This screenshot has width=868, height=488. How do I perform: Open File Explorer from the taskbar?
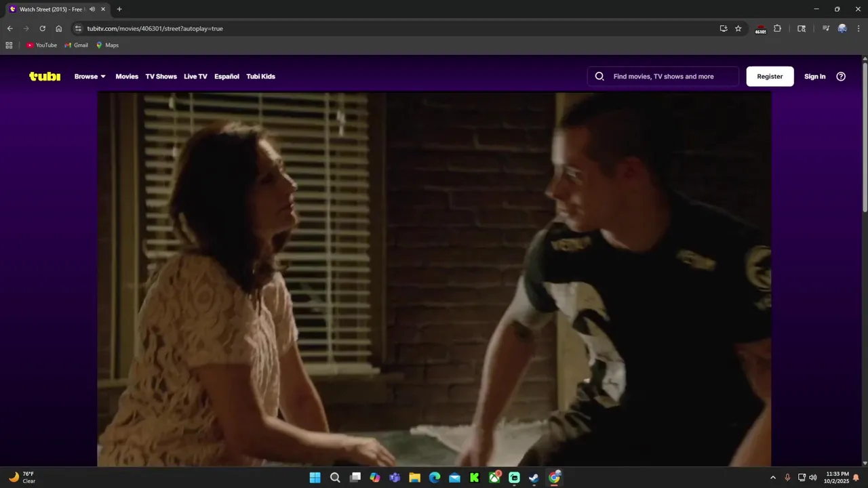point(414,478)
